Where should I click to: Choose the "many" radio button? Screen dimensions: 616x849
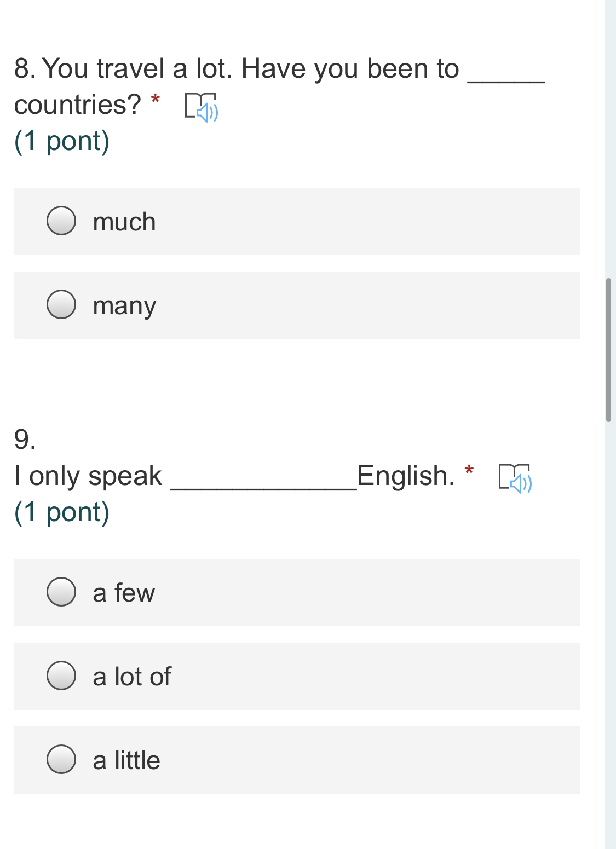pyautogui.click(x=61, y=305)
